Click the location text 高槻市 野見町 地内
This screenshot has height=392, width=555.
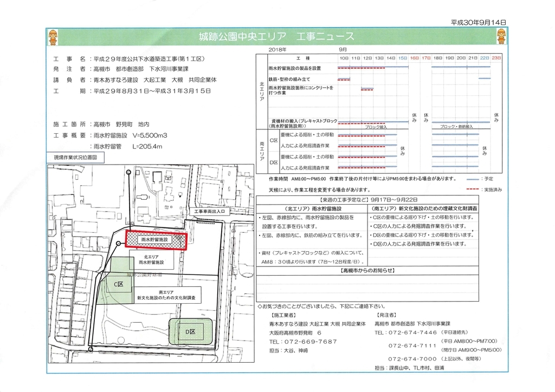(x=121, y=125)
